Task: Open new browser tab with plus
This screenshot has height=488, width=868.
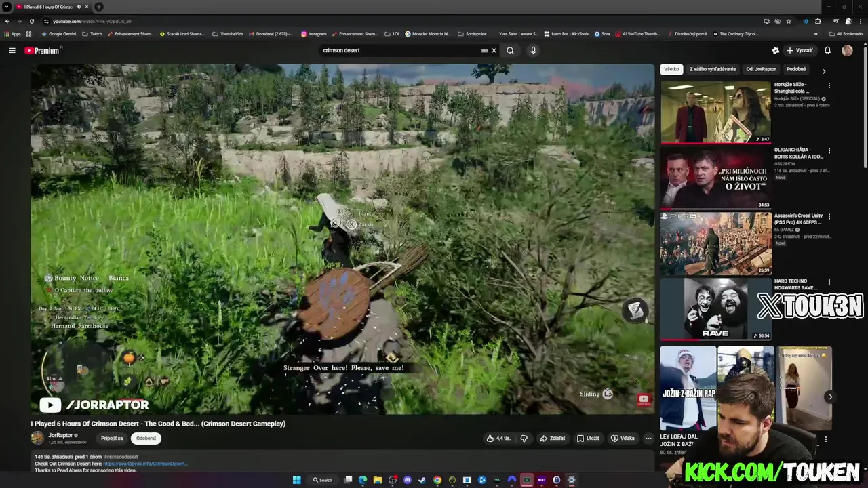Action: [x=99, y=7]
